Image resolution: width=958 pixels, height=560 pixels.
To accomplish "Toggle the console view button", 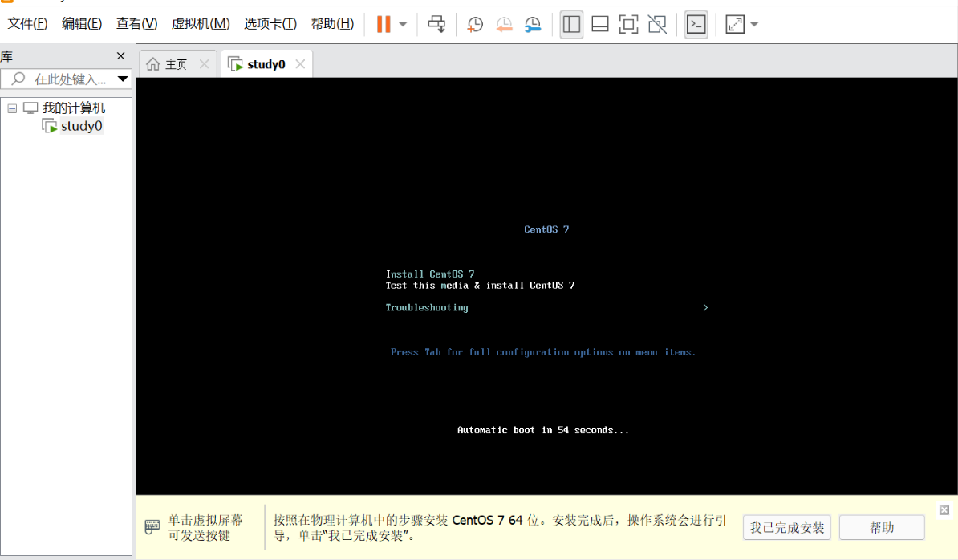I will click(696, 24).
